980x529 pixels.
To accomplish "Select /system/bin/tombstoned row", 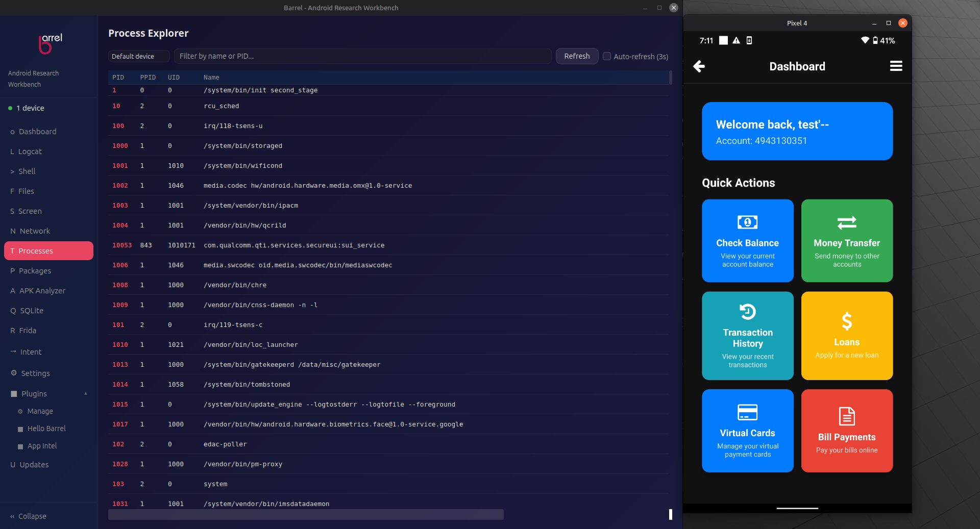I will [x=389, y=385].
